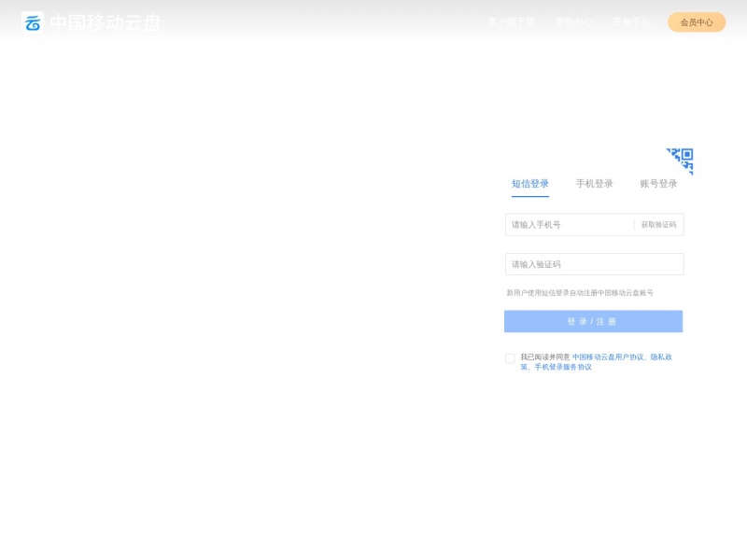Click the 新用户使用短信登录自动注册 hint text
This screenshot has width=747, height=560.
click(x=579, y=293)
